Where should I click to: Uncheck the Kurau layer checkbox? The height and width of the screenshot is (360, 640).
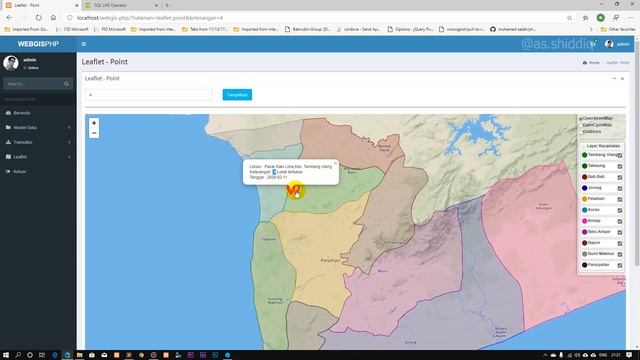point(620,211)
